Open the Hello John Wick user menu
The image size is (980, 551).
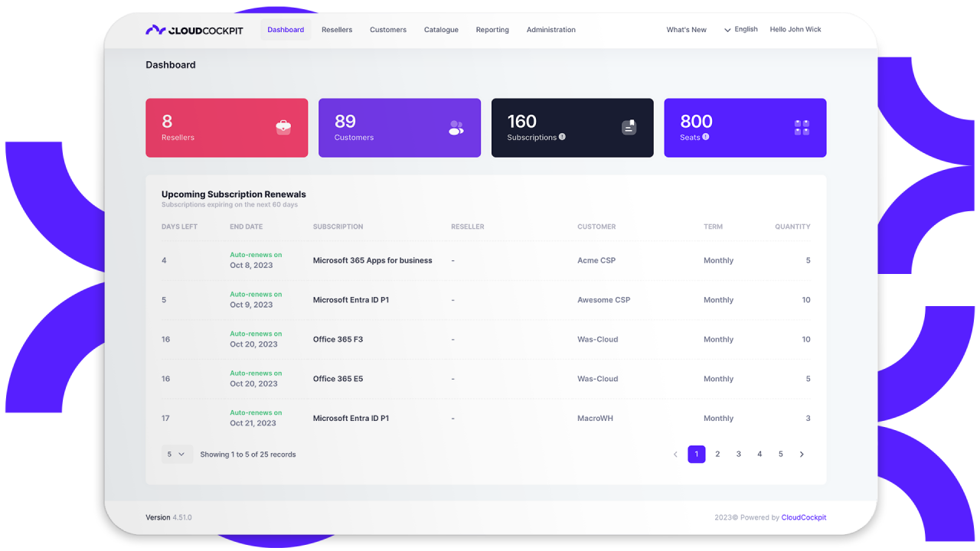click(795, 30)
